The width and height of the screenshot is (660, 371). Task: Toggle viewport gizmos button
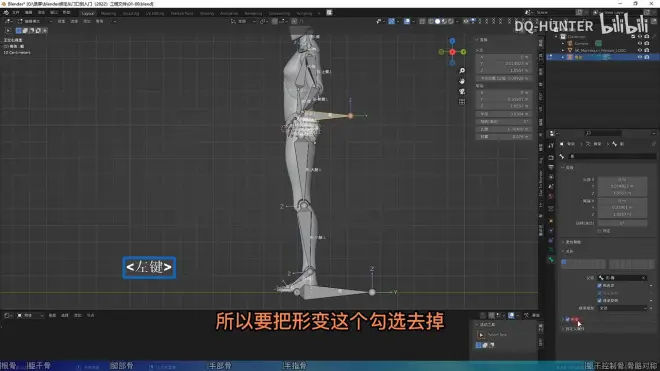(x=391, y=21)
